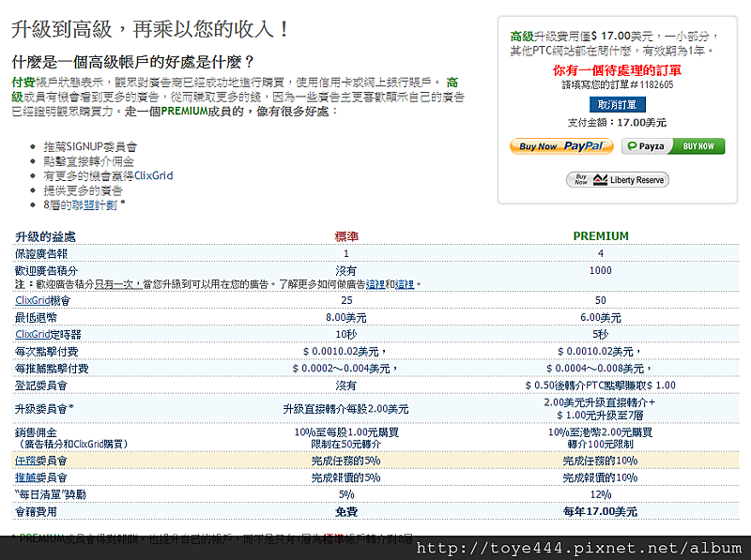
Task: Click the 升級直接轉介每股2.00美元 cell
Action: 345,409
